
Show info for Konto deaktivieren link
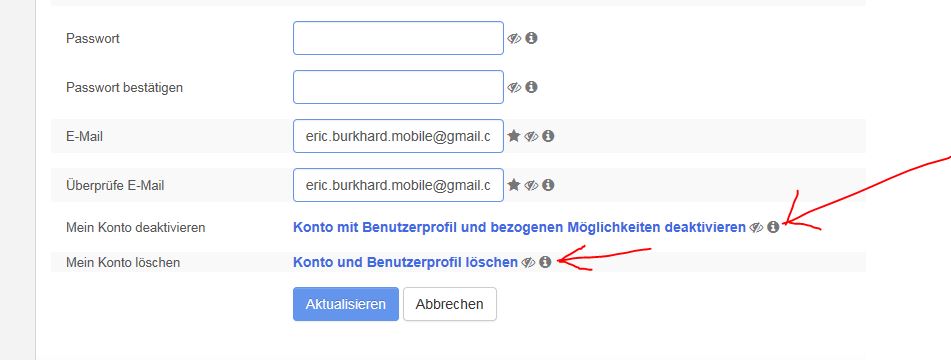pyautogui.click(x=773, y=227)
